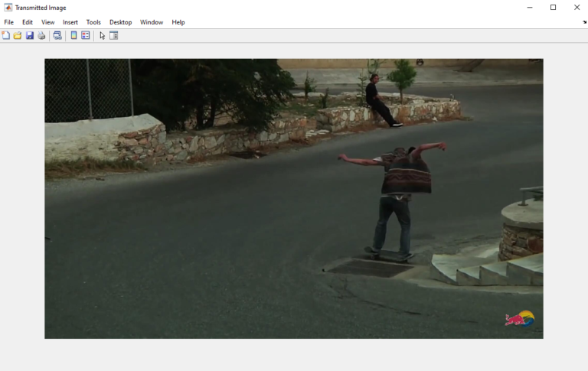The height and width of the screenshot is (371, 588).
Task: Click the dock figure arrow icon
Action: 584,22
